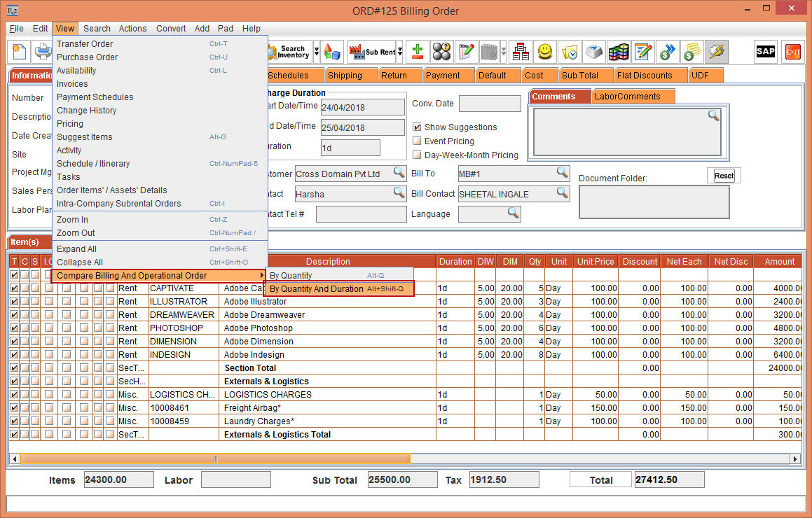Viewport: 812px width, 518px height.
Task: Click the colored 3D shapes icon
Action: [x=333, y=52]
